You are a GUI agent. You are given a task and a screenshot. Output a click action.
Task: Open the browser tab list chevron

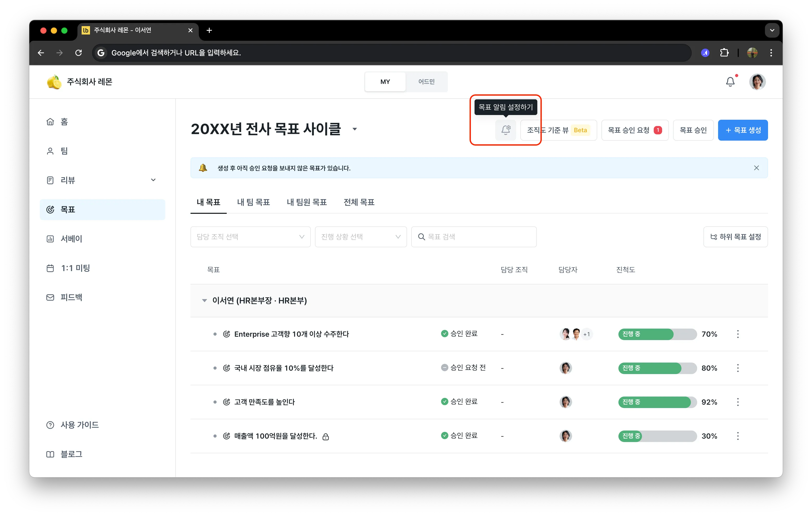pyautogui.click(x=772, y=30)
